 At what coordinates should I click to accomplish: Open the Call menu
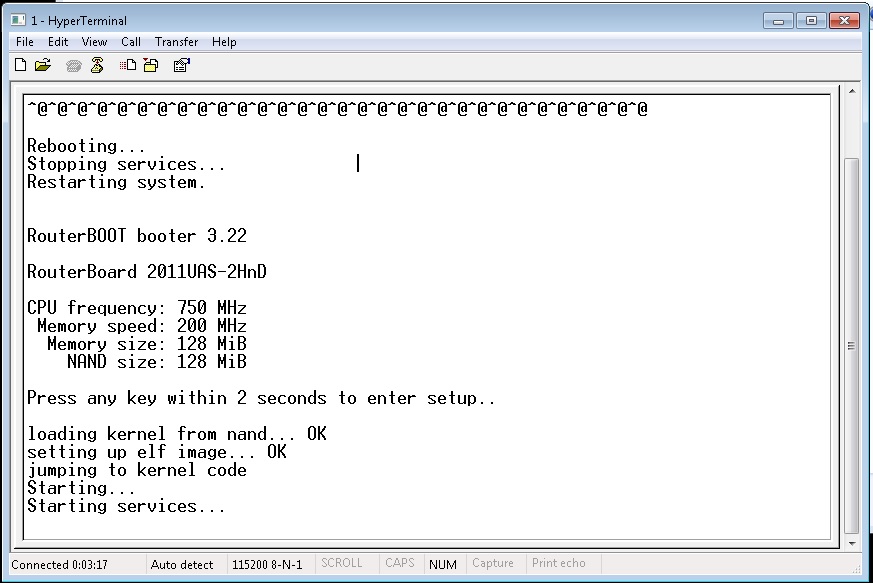coord(130,42)
